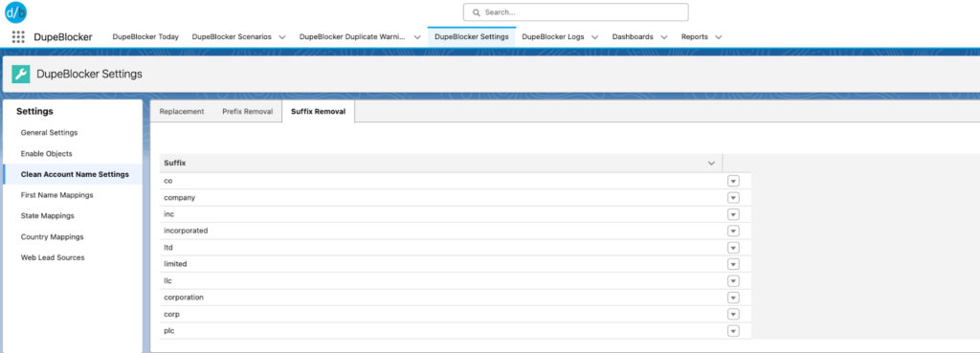
Task: Select the DupeBlocker Settings nav tab
Action: (471, 37)
